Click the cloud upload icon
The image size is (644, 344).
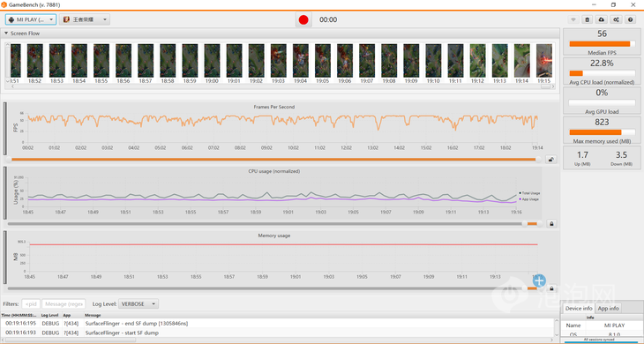(x=602, y=19)
